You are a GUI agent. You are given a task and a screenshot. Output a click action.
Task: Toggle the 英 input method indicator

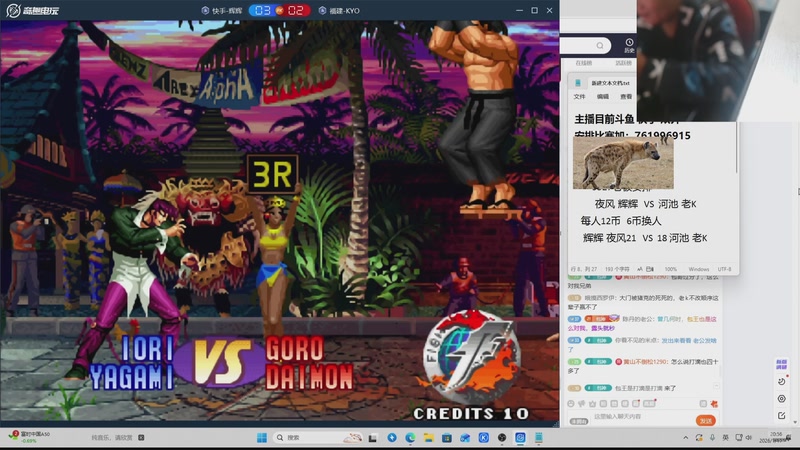coord(726,438)
